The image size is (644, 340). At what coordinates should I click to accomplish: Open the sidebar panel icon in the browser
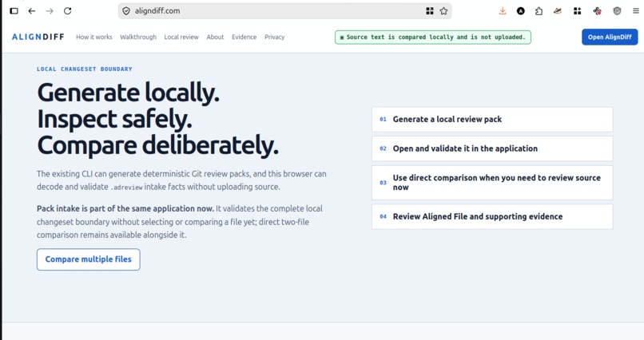pos(14,11)
